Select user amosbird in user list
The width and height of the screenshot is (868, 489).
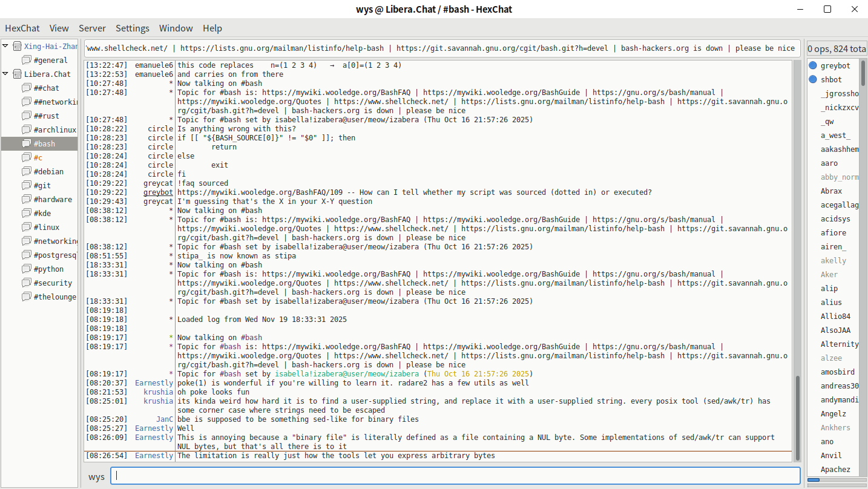point(837,372)
